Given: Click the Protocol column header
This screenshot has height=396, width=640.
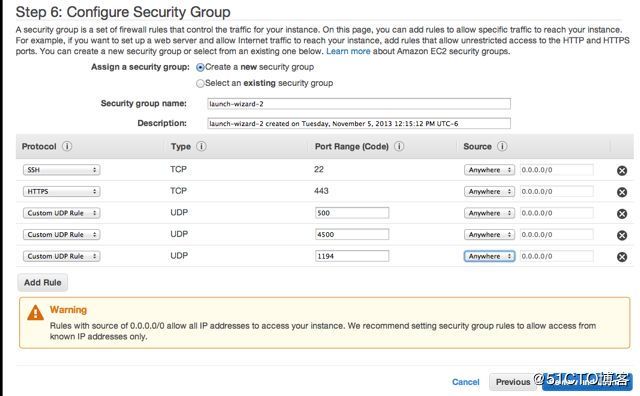Looking at the screenshot, I should pos(39,146).
